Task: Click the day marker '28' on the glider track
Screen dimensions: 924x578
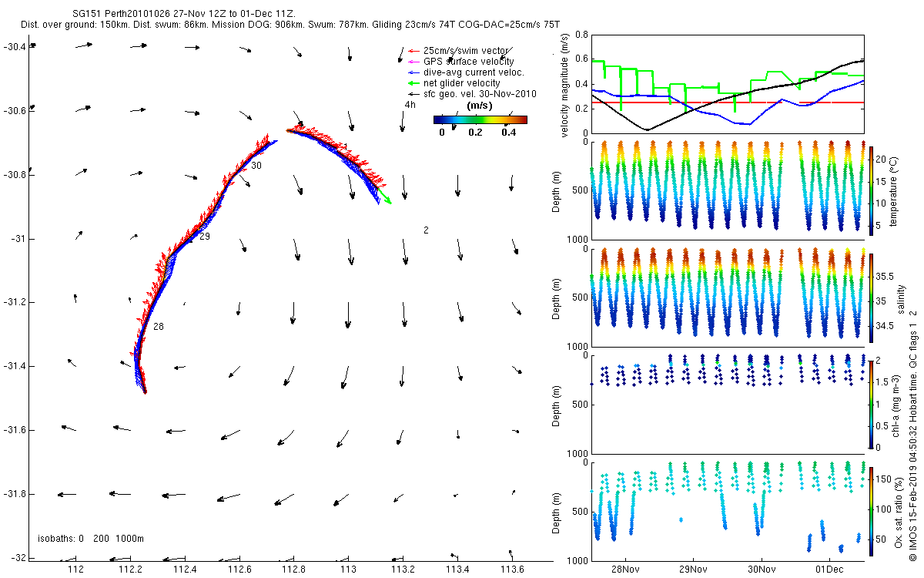Action: coord(158,327)
